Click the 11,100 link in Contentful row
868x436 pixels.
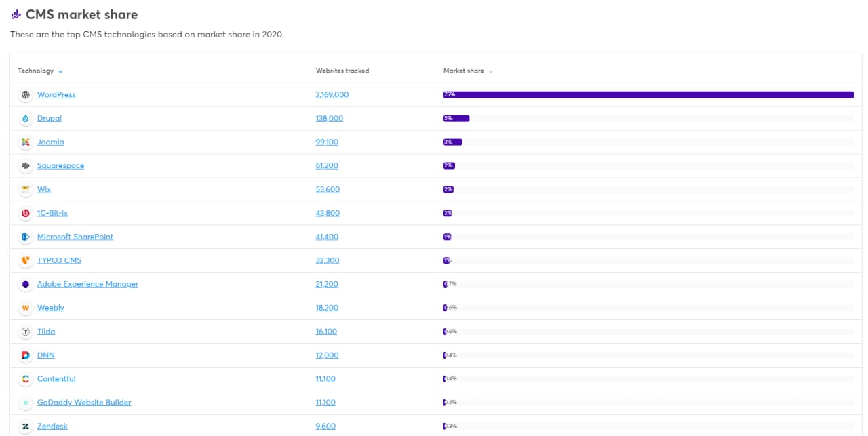pos(325,380)
